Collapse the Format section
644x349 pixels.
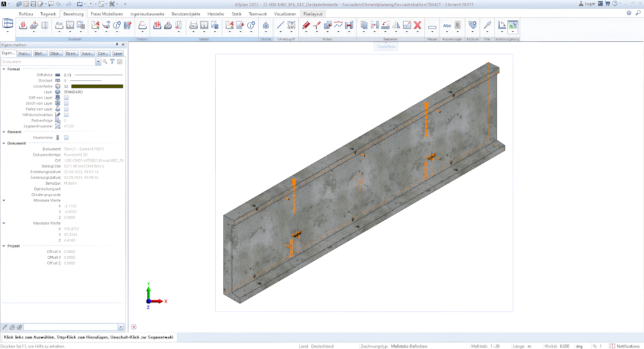[3, 69]
